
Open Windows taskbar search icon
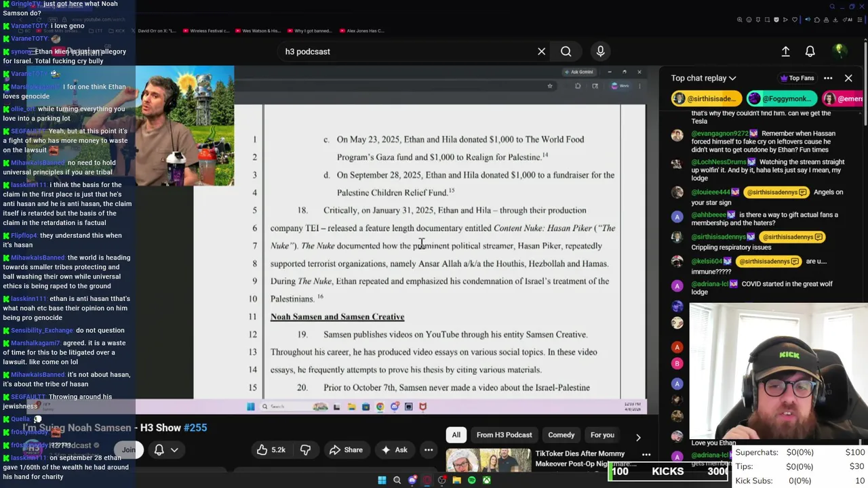coord(397,480)
